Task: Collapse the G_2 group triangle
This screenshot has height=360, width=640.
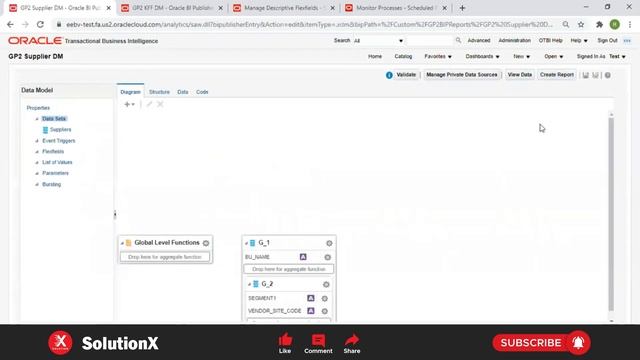Action: pos(249,284)
